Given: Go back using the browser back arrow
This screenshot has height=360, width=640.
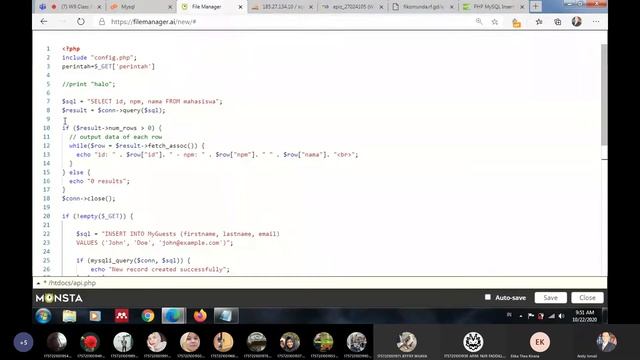Looking at the screenshot, I should pos(44,22).
